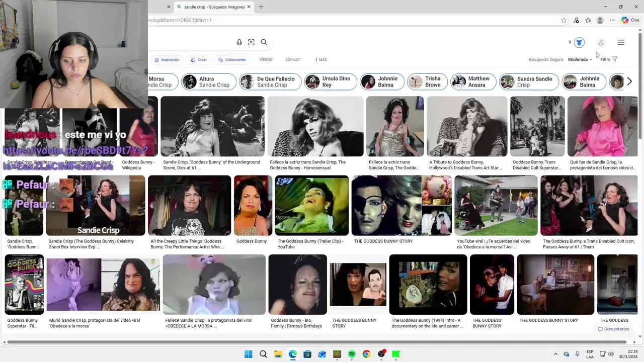Open 'Qué fue de Sandie Crisp' pink image
The height and width of the screenshot is (362, 644).
pyautogui.click(x=602, y=126)
